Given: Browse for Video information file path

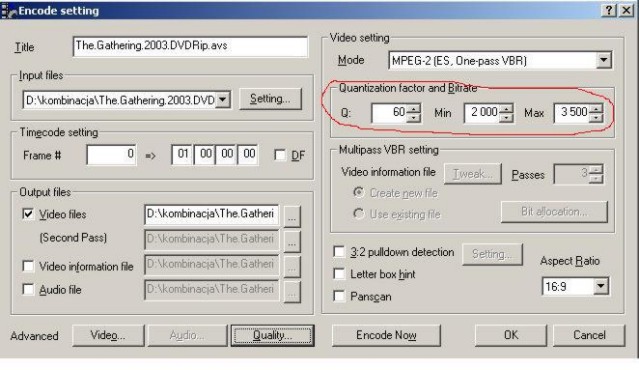Looking at the screenshot, I should [x=292, y=266].
